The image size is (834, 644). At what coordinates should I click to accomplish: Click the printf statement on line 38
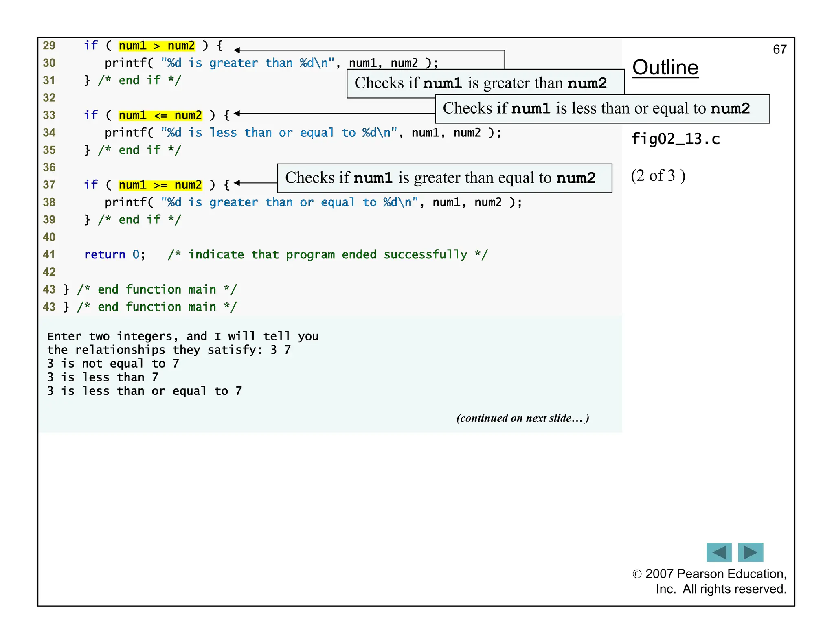[x=313, y=202]
